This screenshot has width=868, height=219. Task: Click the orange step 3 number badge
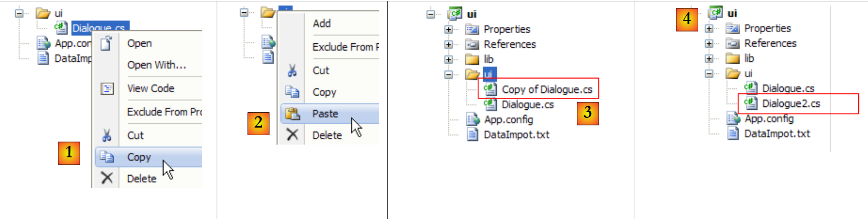click(x=587, y=113)
